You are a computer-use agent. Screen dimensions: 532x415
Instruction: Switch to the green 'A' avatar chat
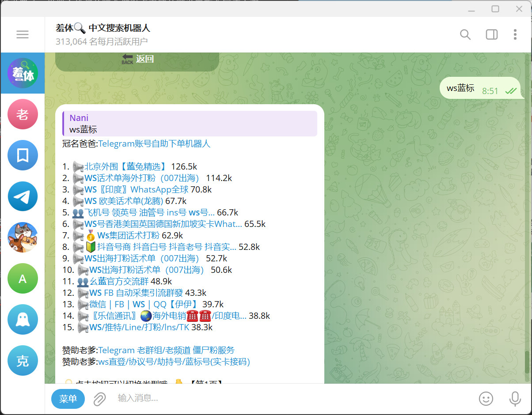(x=23, y=279)
